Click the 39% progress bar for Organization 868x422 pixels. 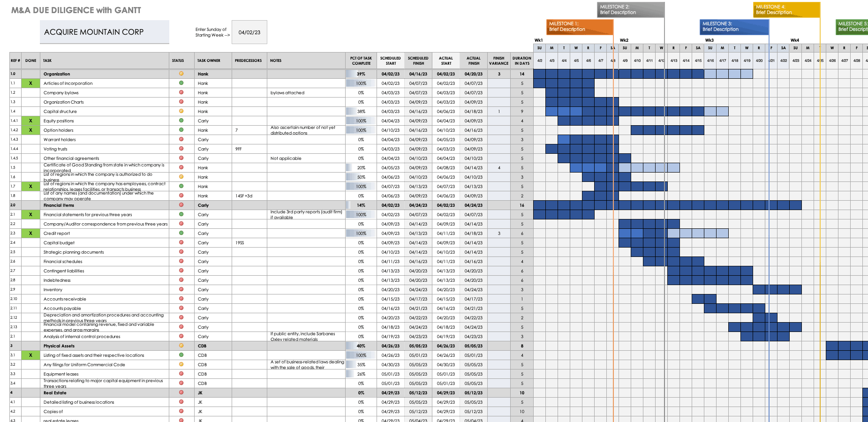[x=361, y=74]
